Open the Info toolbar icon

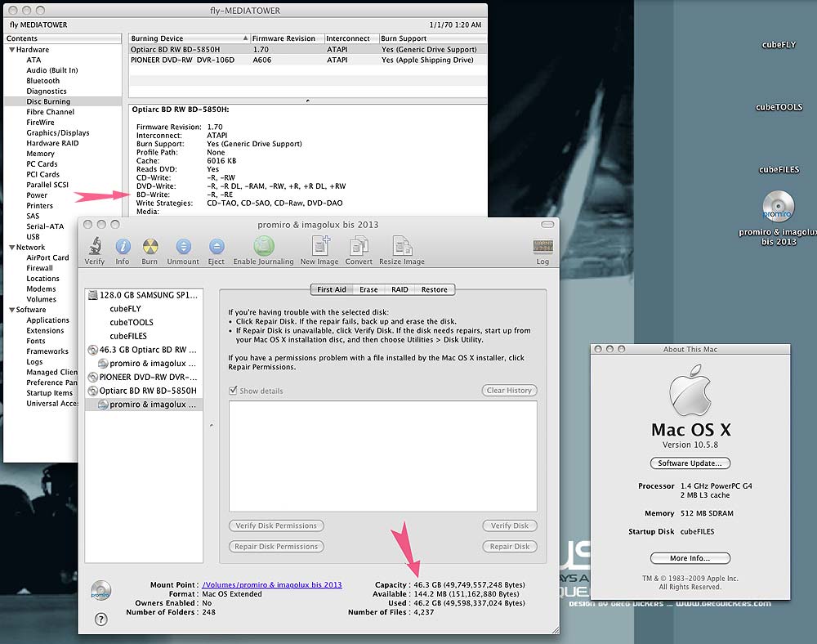123,247
